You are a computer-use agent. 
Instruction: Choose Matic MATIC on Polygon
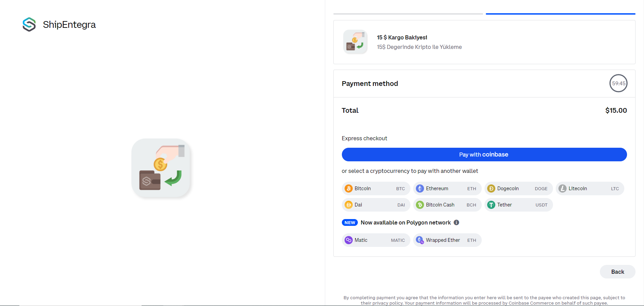pos(376,240)
